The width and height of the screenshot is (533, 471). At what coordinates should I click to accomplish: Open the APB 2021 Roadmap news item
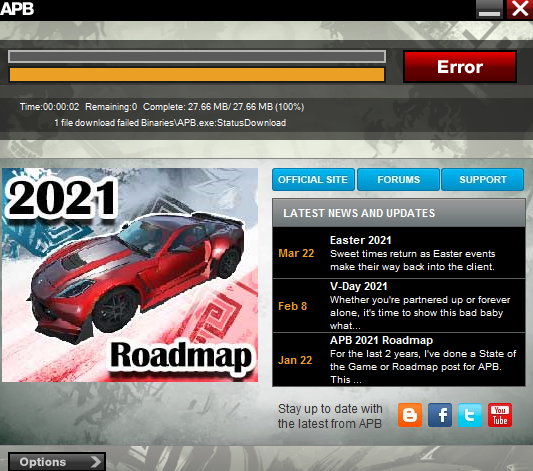[x=399, y=360]
